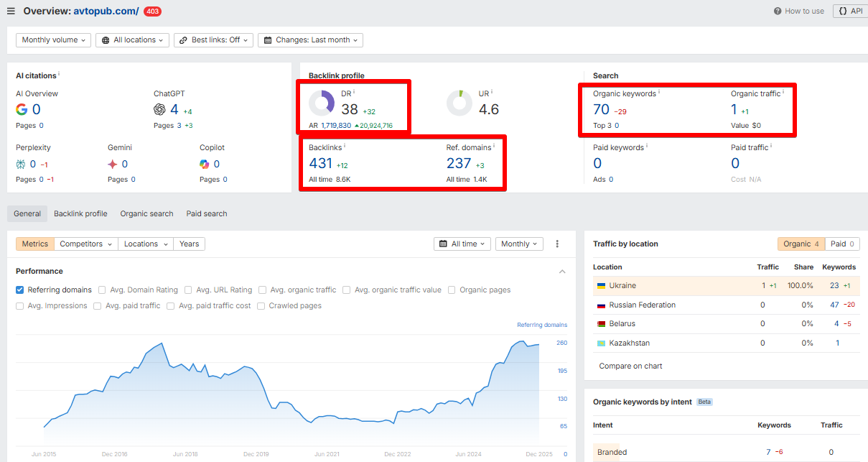
Task: Open the All time date range dropdown
Action: pos(462,244)
